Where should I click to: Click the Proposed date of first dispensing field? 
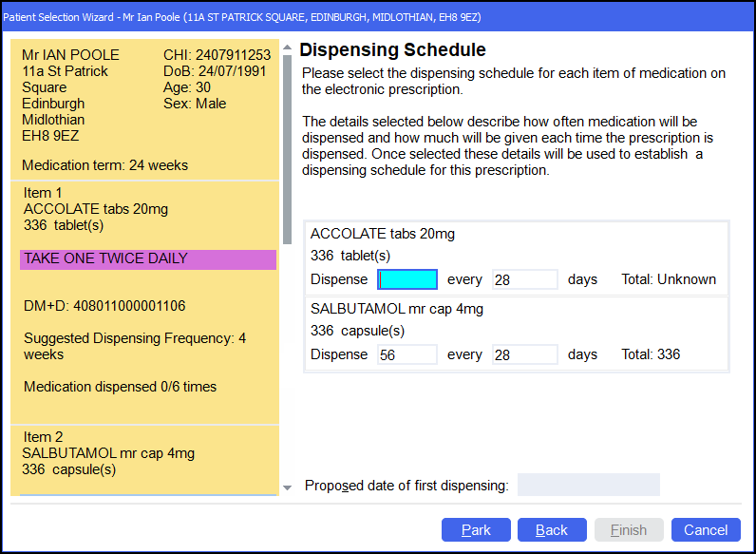point(588,486)
